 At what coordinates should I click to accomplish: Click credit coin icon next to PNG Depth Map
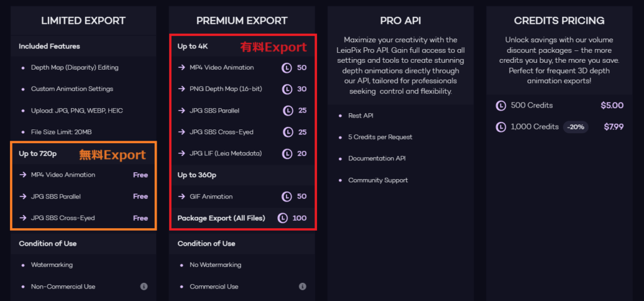tap(287, 89)
